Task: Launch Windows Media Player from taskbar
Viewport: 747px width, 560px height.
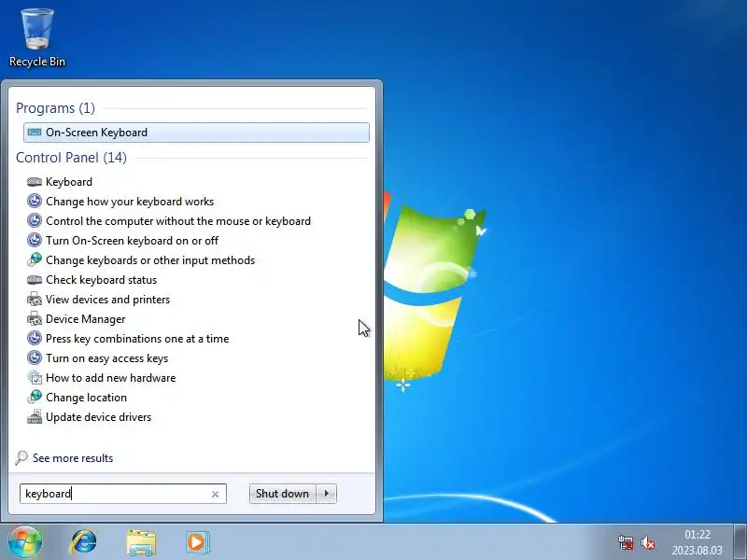Action: [197, 542]
